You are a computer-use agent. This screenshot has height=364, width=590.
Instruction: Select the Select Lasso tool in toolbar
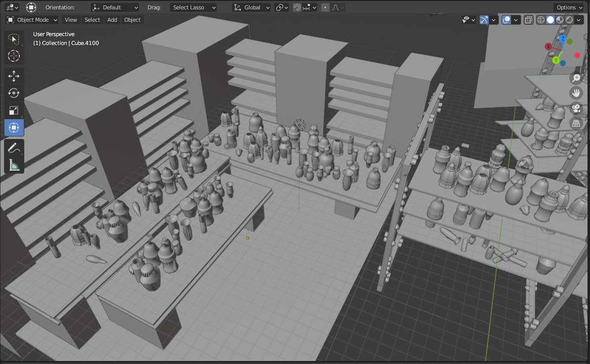pyautogui.click(x=14, y=39)
